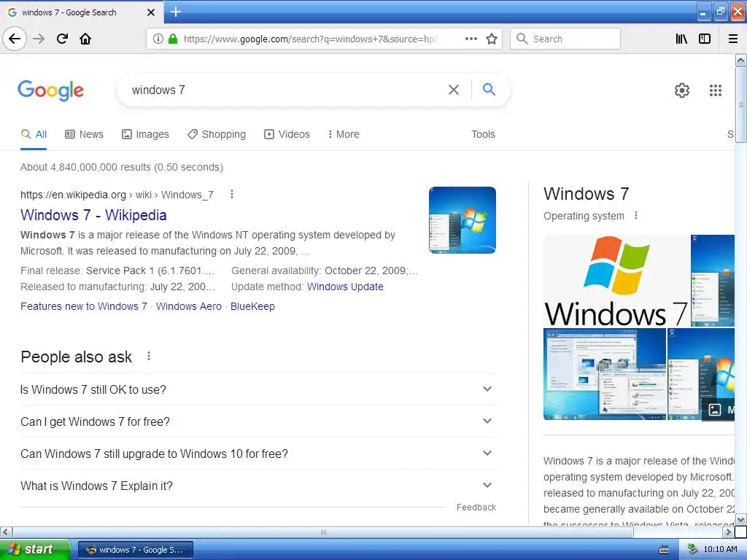Click the blue magnifier search button

[489, 89]
